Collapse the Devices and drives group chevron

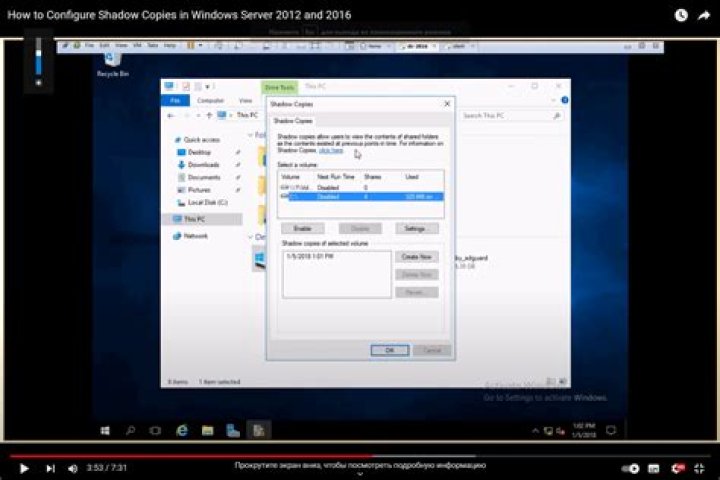pyautogui.click(x=251, y=237)
